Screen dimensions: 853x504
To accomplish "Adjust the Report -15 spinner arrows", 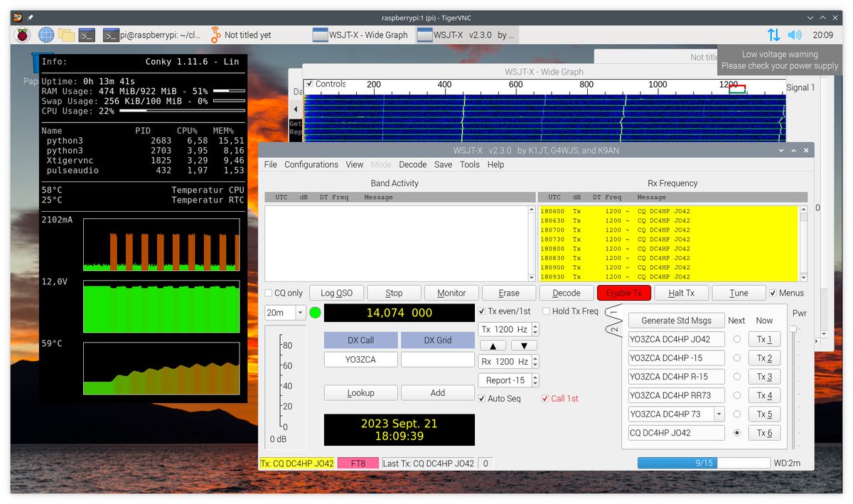I will 535,380.
